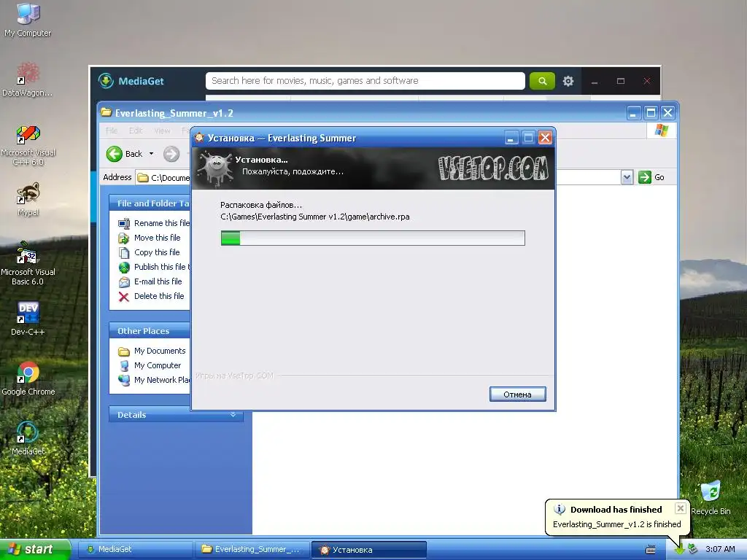Viewport: 747px width, 560px height.
Task: Click the safely remove hardware tray icon
Action: pyautogui.click(x=693, y=549)
